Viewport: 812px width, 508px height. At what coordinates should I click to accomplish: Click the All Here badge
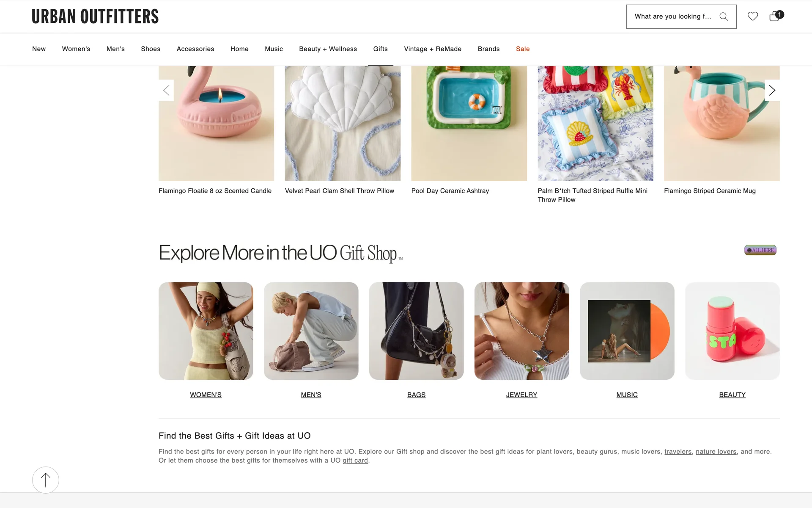click(760, 250)
